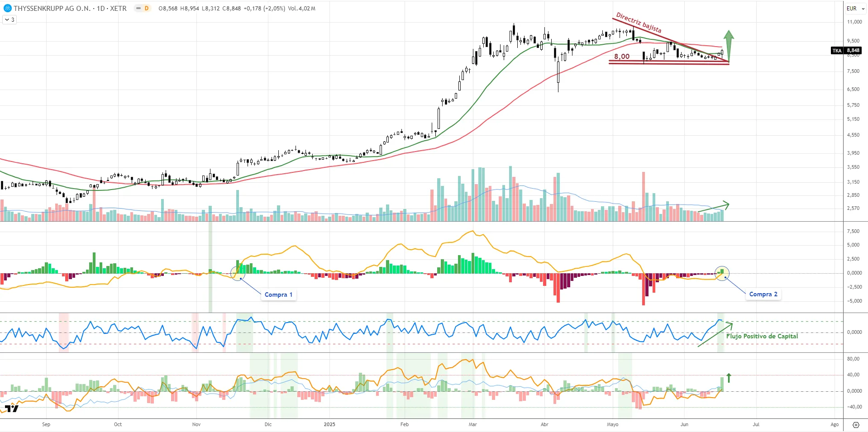
Task: Click the +0,178 (+2,05%) change value
Action: tap(264, 8)
